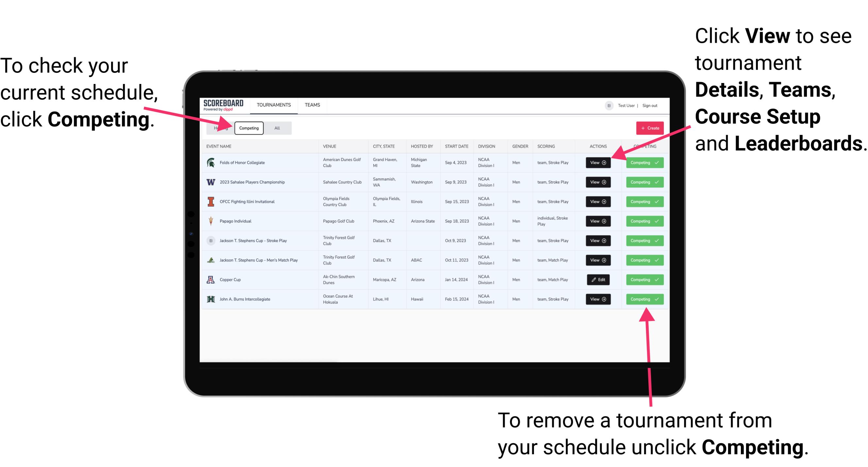Click the + Create button
868x467 pixels.
click(648, 128)
